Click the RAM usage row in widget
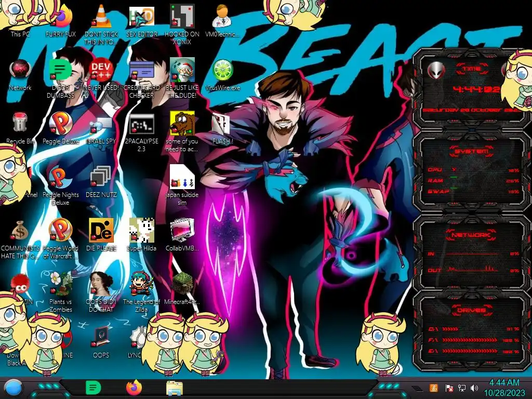This screenshot has width=532, height=399. pos(473,180)
